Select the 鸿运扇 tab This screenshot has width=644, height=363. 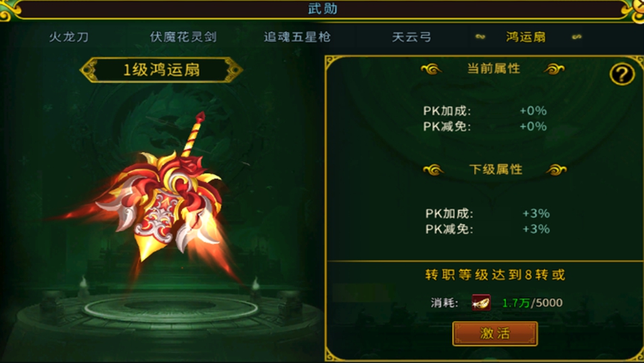pyautogui.click(x=526, y=37)
